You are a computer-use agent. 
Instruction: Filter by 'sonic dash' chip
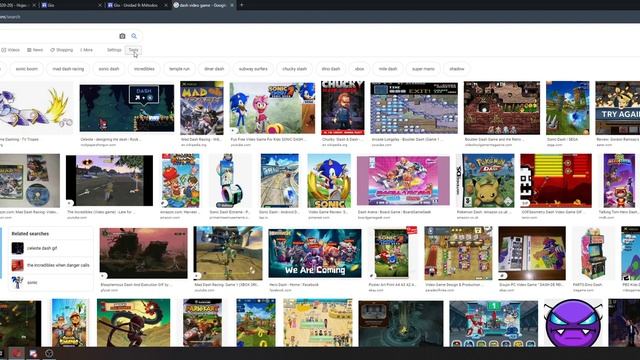point(109,69)
